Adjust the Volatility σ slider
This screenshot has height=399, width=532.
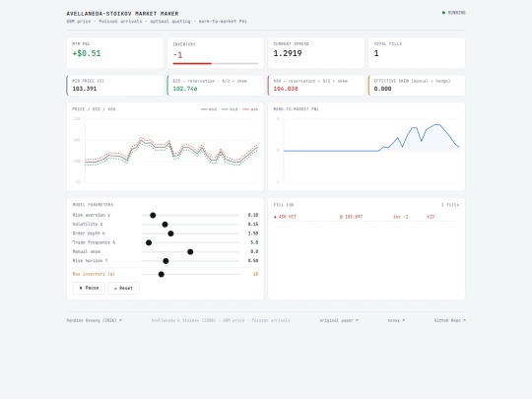click(190, 225)
